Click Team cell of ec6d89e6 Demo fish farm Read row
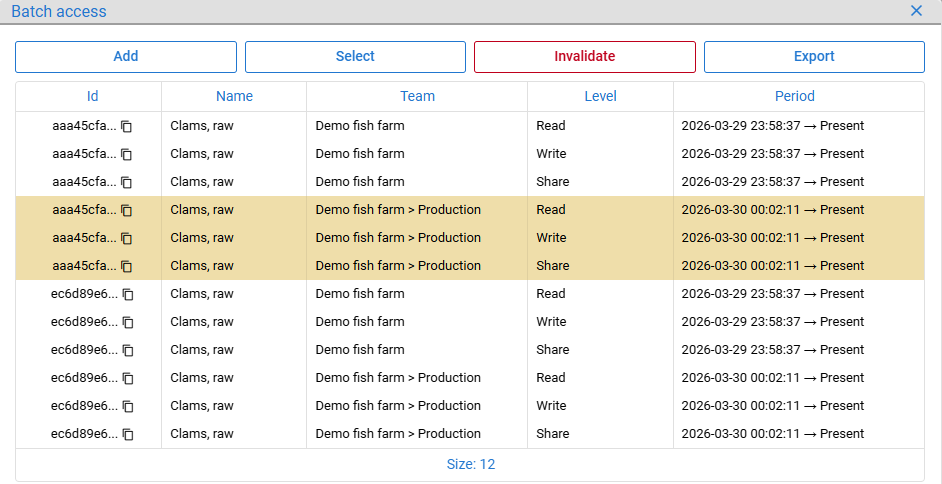This screenshot has width=942, height=484. point(417,294)
